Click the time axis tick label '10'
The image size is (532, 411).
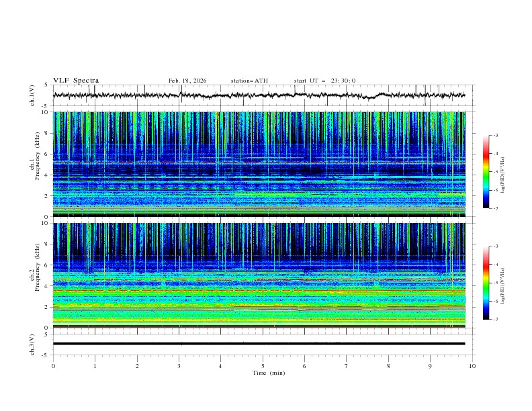(x=472, y=366)
